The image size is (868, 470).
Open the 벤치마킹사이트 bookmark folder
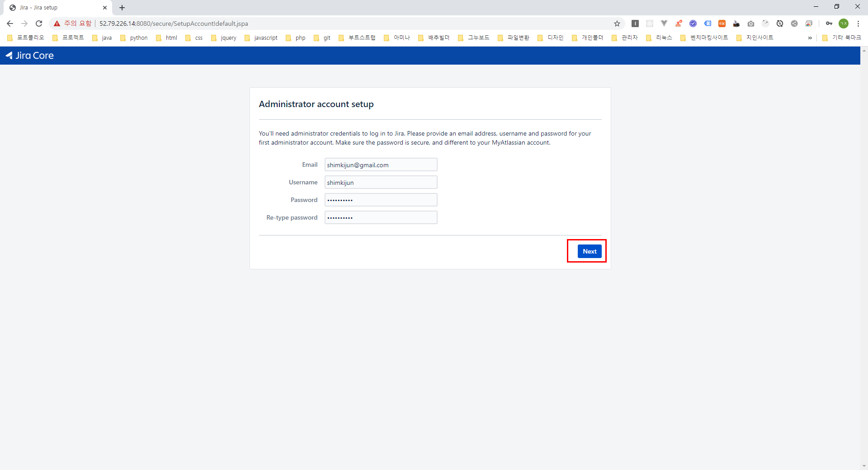(704, 38)
